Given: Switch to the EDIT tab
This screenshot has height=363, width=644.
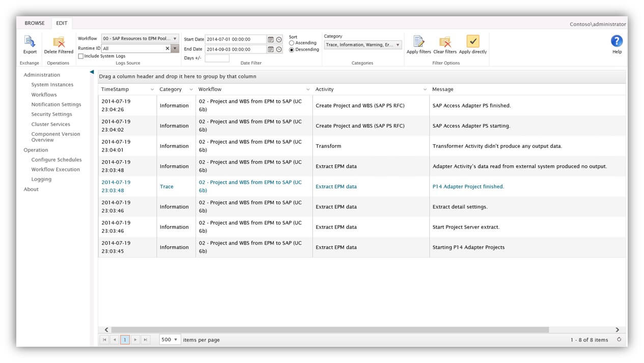Looking at the screenshot, I should click(x=62, y=23).
